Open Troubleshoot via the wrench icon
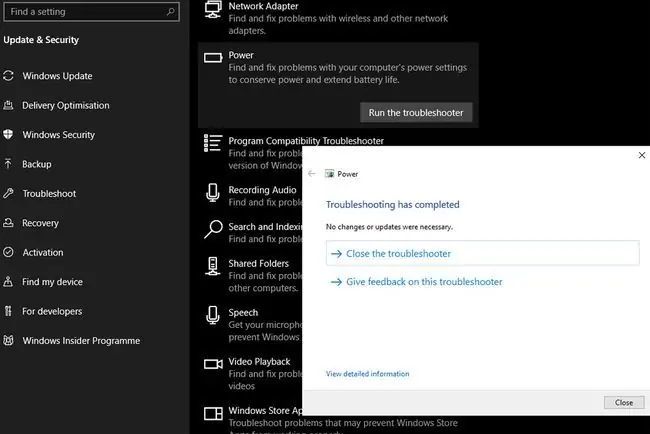 click(x=8, y=193)
